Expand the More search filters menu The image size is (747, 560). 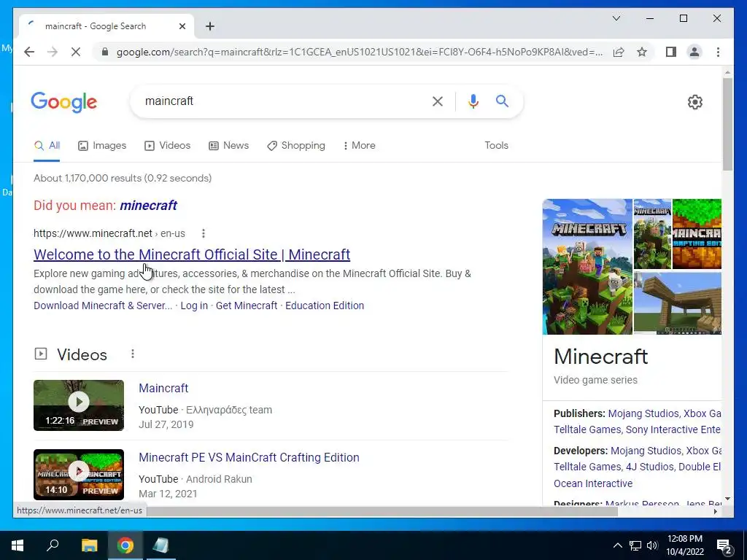click(359, 145)
